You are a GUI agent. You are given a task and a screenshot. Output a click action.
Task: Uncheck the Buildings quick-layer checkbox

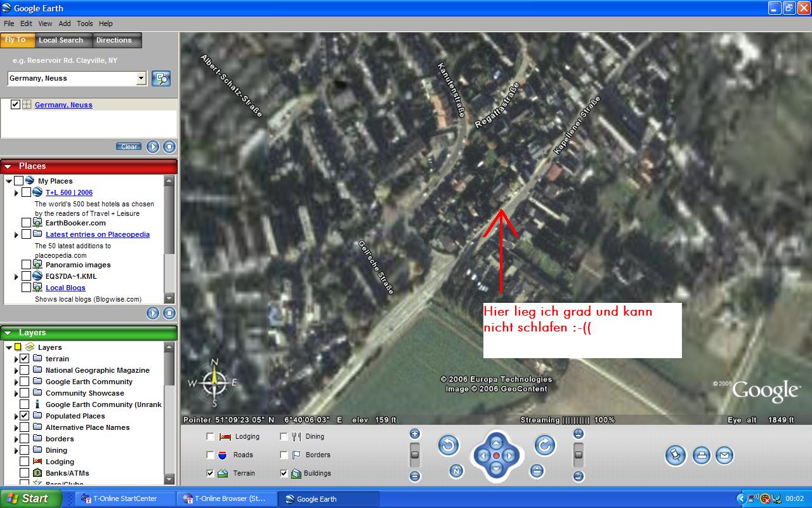[x=284, y=473]
